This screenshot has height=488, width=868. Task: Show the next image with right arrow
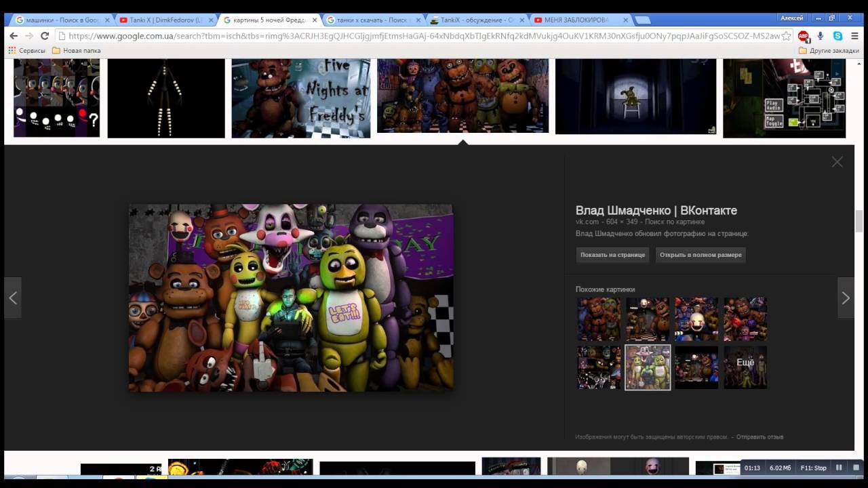click(x=846, y=298)
